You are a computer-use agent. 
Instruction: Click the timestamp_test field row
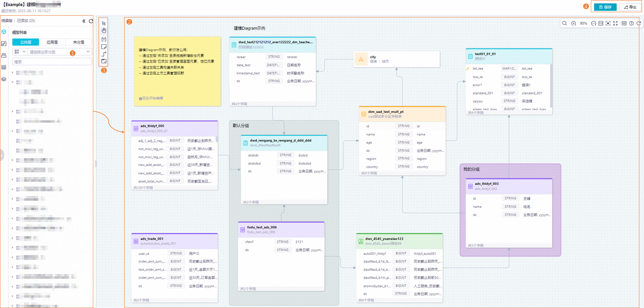coord(273,73)
